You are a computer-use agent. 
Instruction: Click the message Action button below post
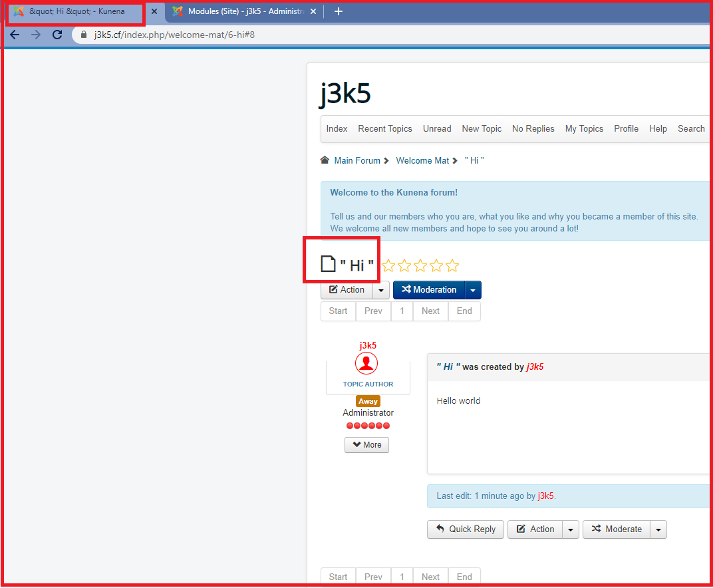535,529
